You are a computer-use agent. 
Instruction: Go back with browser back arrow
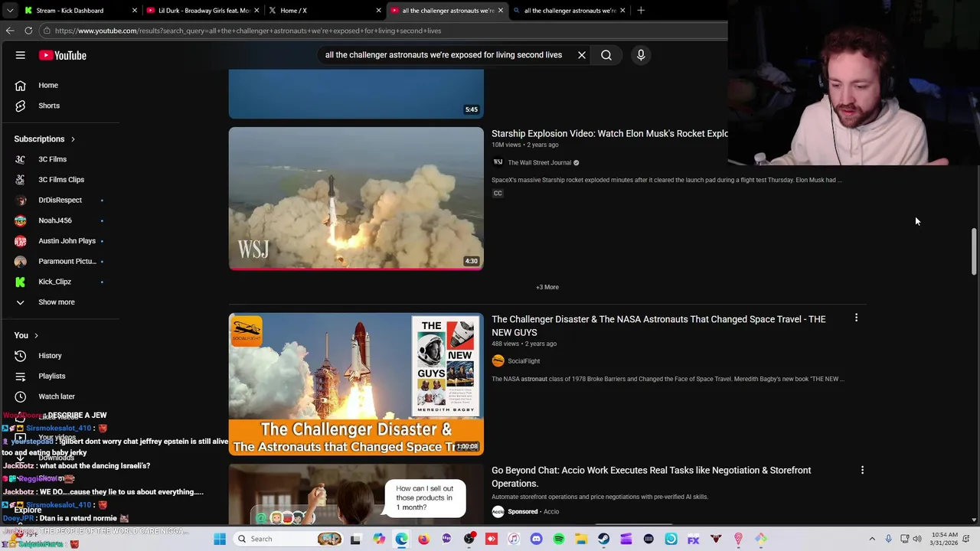10,31
